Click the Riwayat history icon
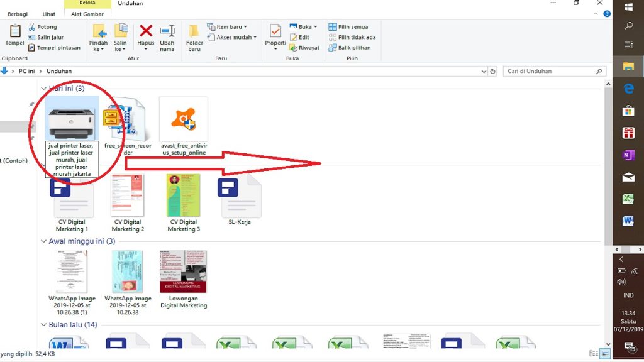Viewport: 644px width, 362px height. click(294, 48)
